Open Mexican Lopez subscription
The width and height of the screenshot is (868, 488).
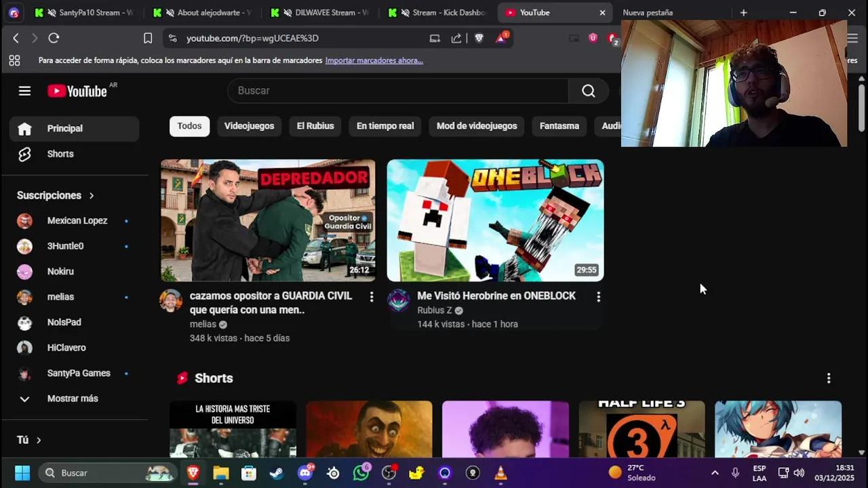click(75, 221)
